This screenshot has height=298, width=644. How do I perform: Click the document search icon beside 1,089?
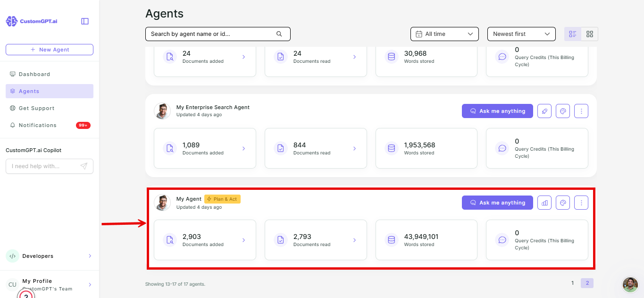coord(169,148)
